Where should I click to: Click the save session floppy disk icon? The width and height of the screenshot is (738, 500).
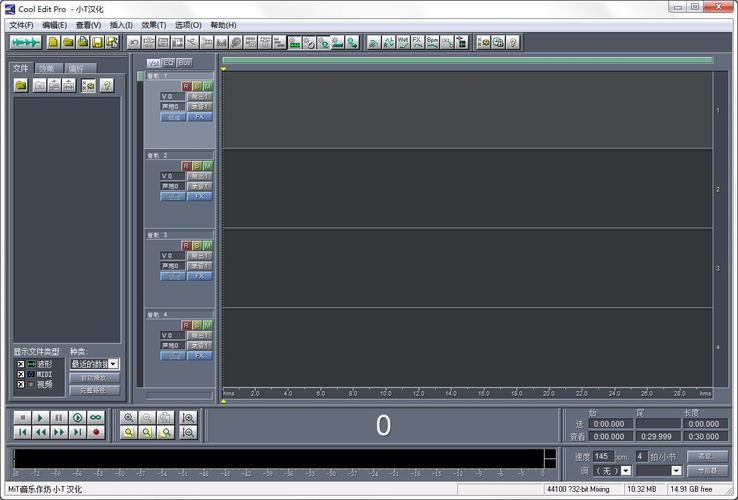(98, 43)
